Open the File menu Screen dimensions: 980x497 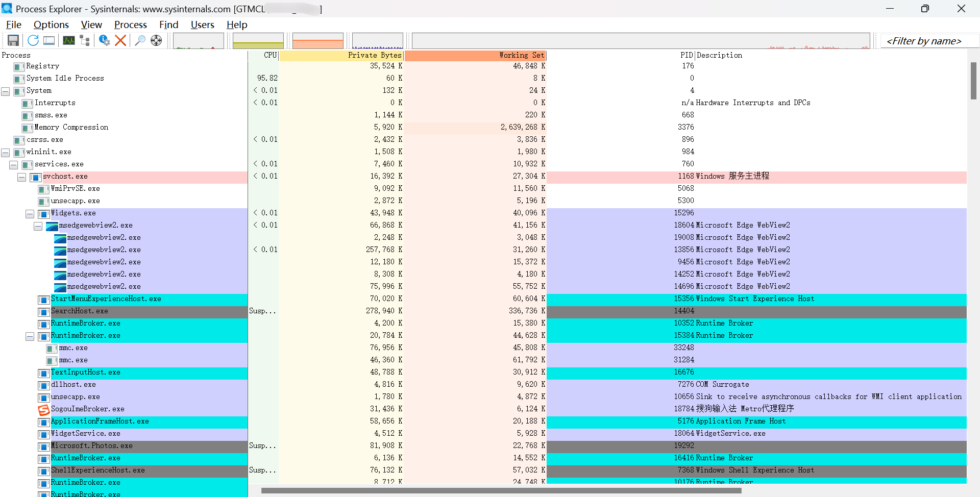14,24
